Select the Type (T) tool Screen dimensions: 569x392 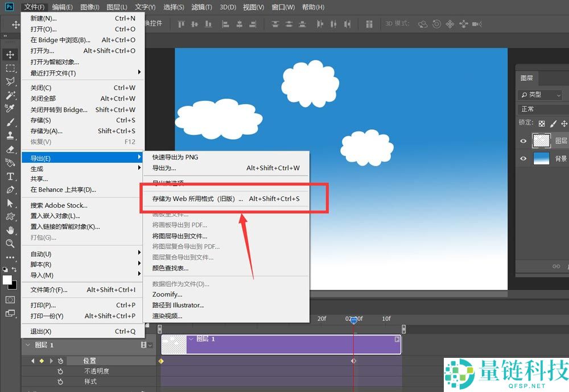10,176
